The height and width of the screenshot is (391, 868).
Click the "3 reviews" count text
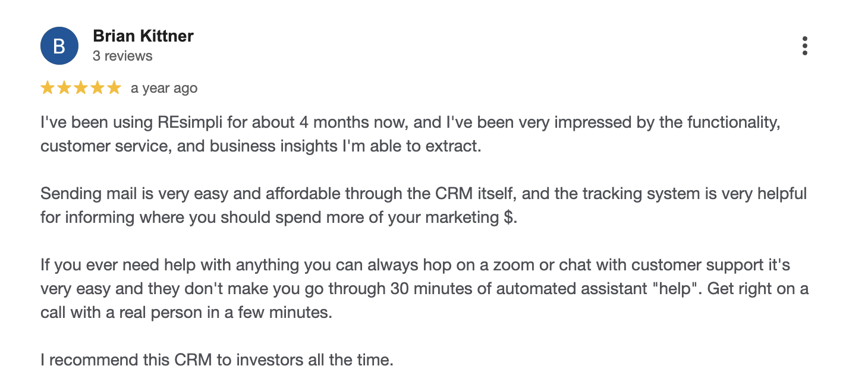[122, 56]
